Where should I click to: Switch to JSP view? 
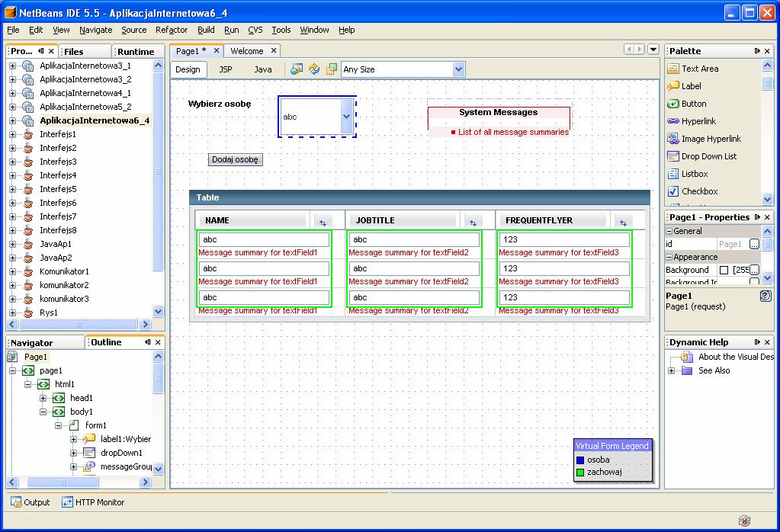click(226, 69)
